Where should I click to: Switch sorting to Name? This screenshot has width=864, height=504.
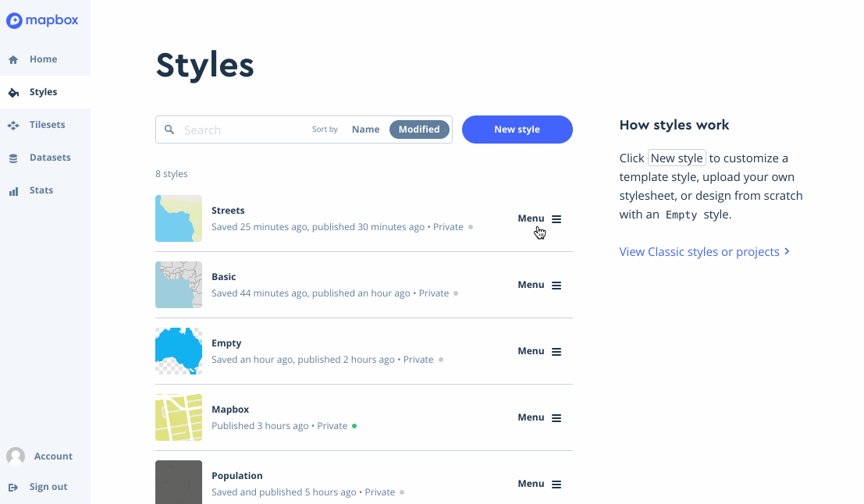(x=365, y=129)
